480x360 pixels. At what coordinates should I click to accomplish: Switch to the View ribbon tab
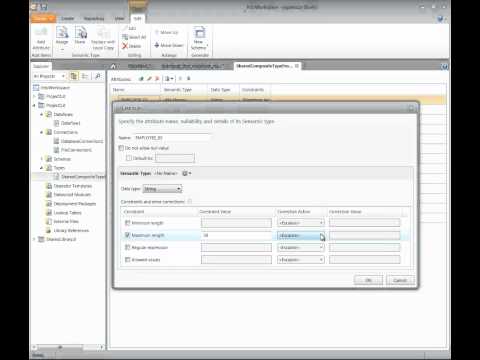coord(119,19)
